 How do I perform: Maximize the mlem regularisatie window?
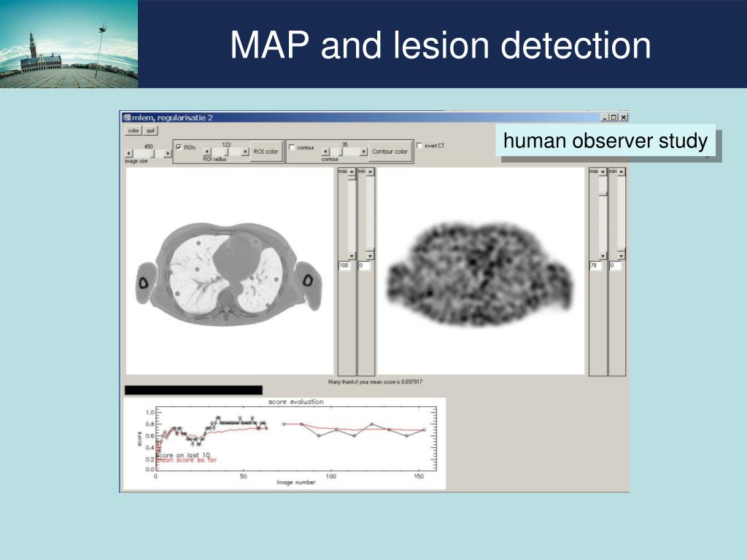[614, 117]
